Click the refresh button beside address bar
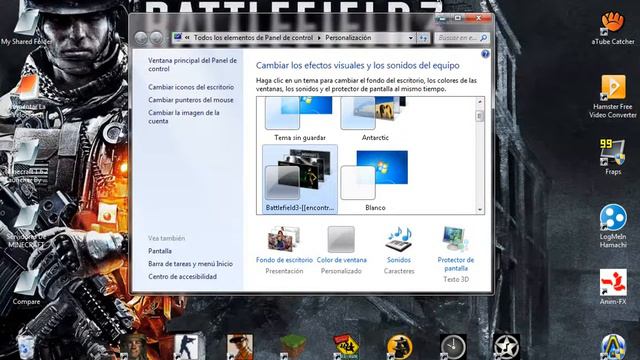Screen dimensions: 640x360 tap(423, 38)
